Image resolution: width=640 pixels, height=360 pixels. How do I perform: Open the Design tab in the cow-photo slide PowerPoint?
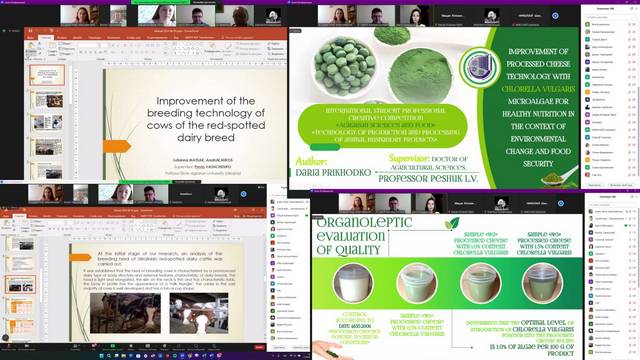47,216
